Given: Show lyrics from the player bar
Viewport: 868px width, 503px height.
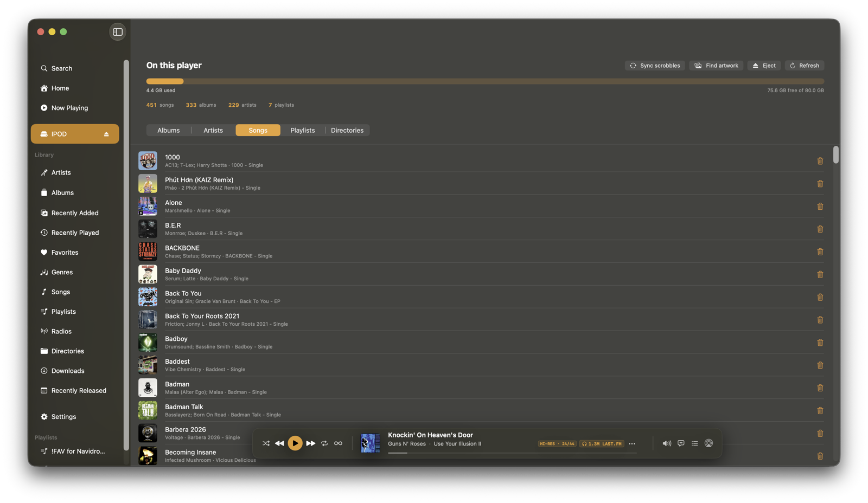Looking at the screenshot, I should tap(681, 443).
